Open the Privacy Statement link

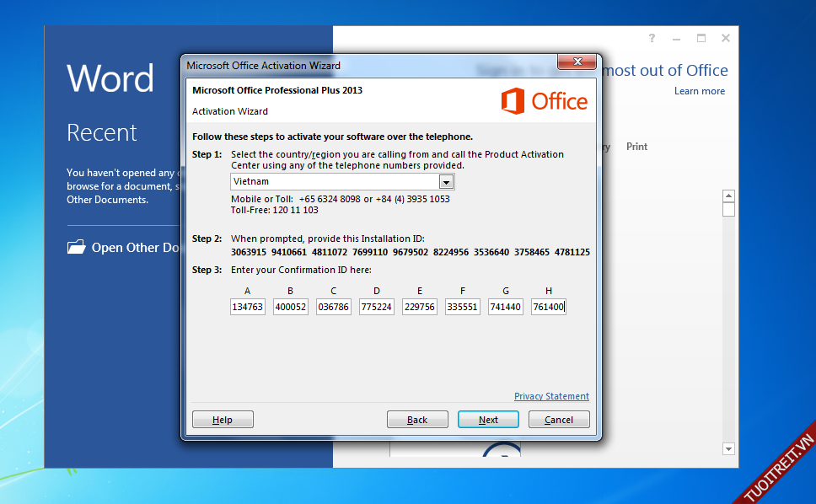(551, 396)
